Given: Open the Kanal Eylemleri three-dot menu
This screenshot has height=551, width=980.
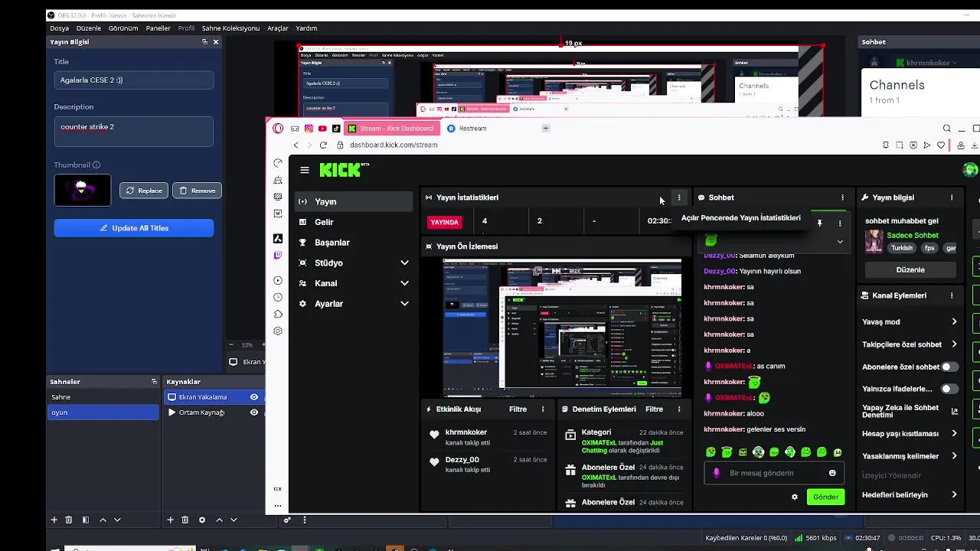Looking at the screenshot, I should (x=952, y=295).
